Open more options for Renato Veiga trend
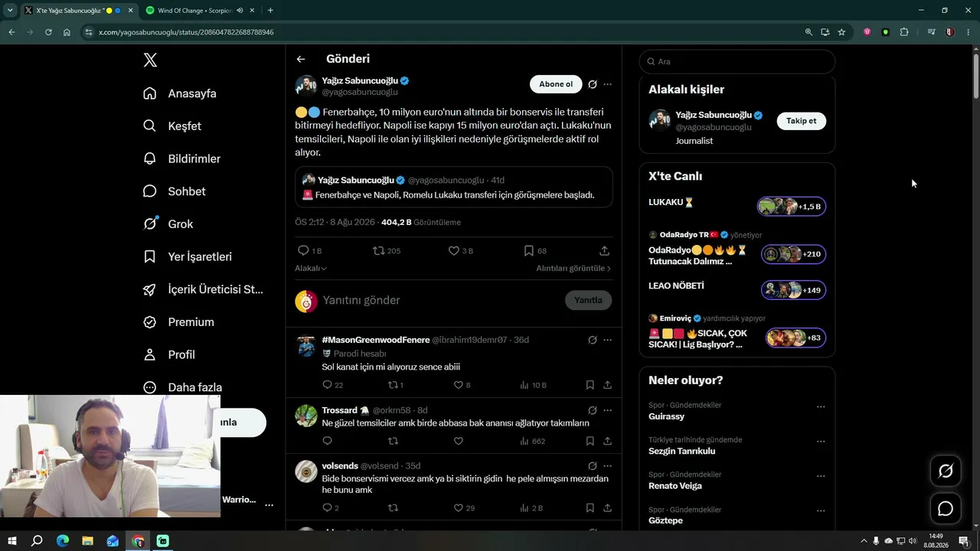This screenshot has width=980, height=551. 821,476
